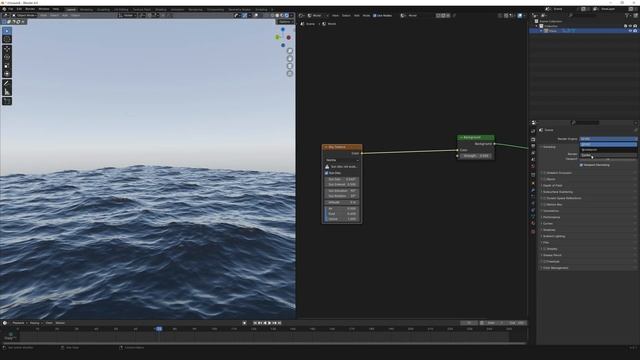
Task: Click the blue Z axis on navigation gizmo
Action: tap(282, 30)
